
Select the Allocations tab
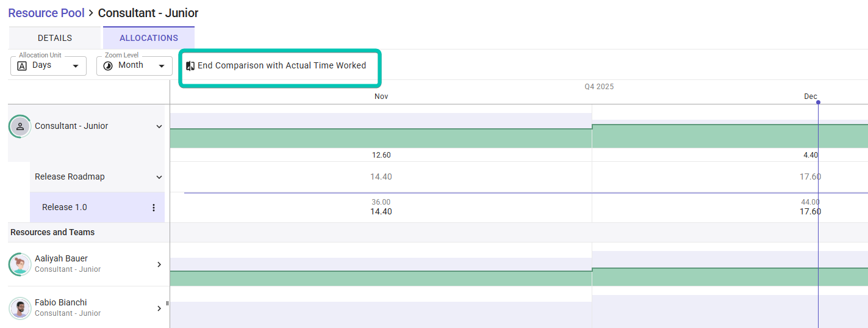click(149, 38)
